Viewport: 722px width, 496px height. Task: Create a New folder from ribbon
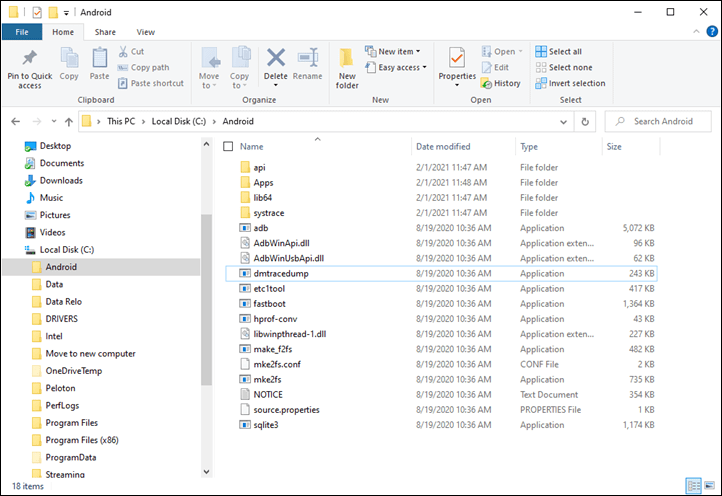click(x=347, y=68)
